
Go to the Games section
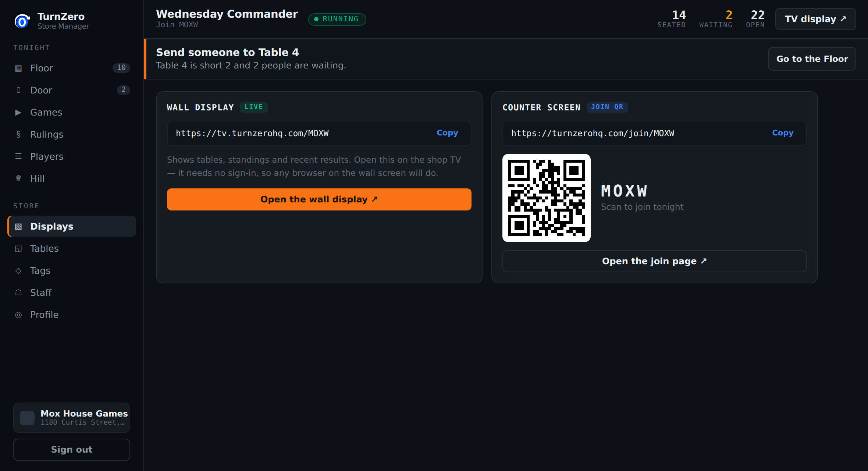click(x=72, y=112)
